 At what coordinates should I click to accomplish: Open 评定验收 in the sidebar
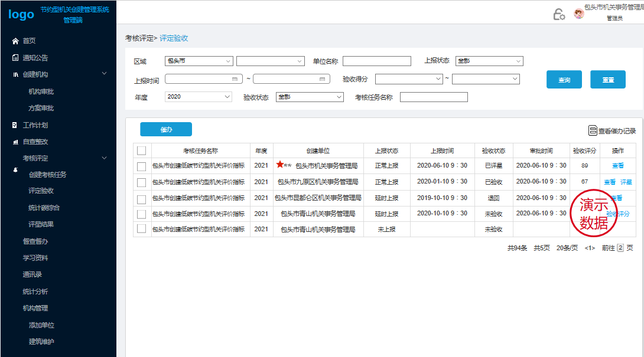[41, 191]
